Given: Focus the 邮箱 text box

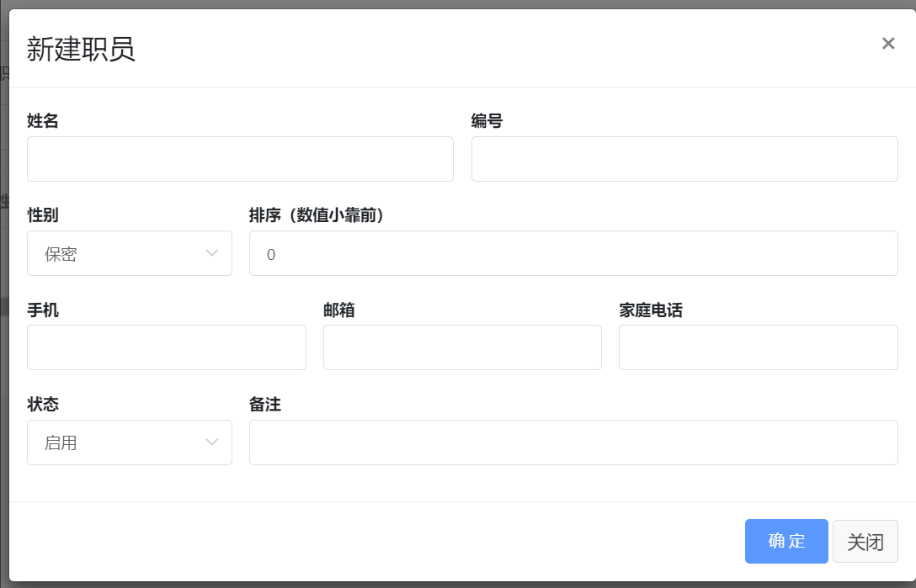Looking at the screenshot, I should [462, 347].
